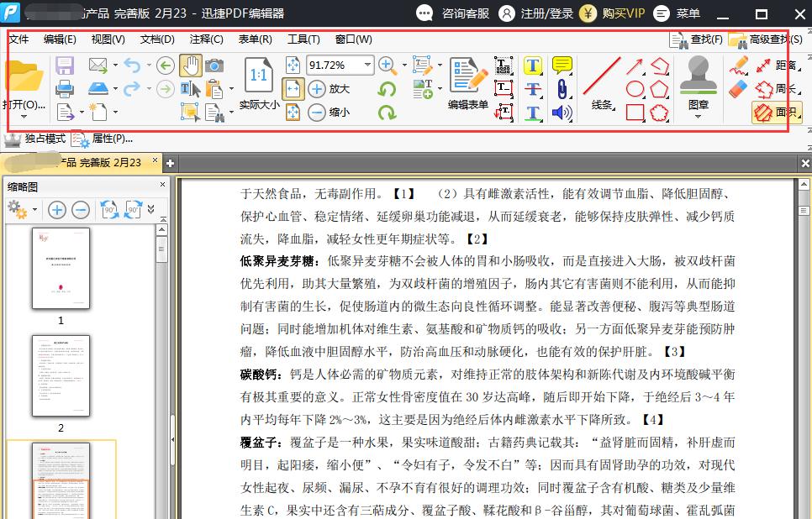This screenshot has height=519, width=812.
Task: Select the sticky note comment tool
Action: (562, 65)
